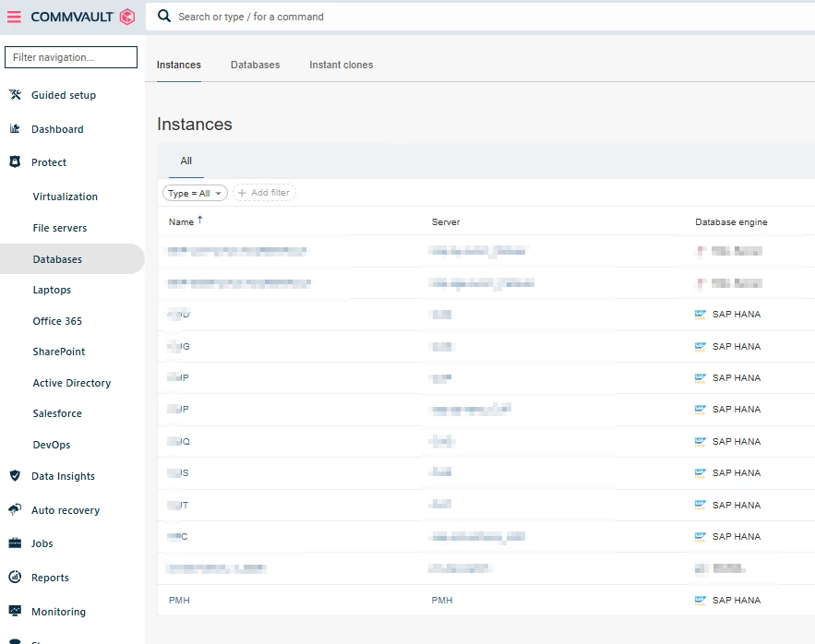The width and height of the screenshot is (815, 644).
Task: Click the Database engine column header
Action: (x=731, y=222)
